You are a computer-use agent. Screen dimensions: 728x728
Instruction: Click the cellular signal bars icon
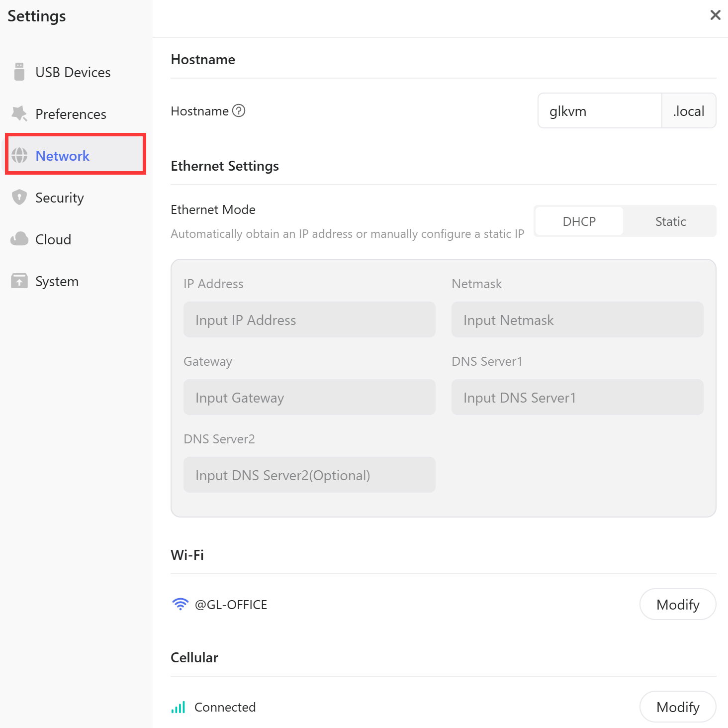coord(178,707)
